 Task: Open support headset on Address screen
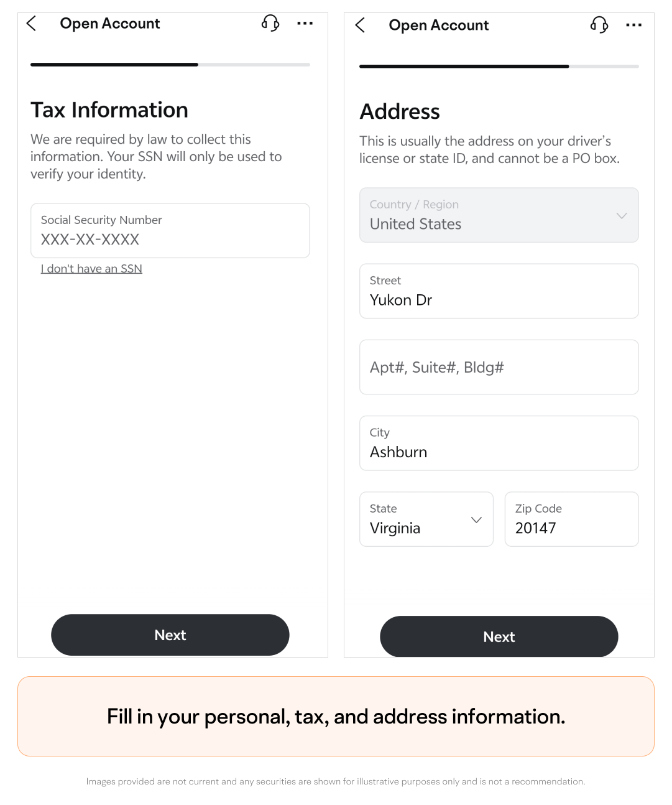pyautogui.click(x=599, y=26)
